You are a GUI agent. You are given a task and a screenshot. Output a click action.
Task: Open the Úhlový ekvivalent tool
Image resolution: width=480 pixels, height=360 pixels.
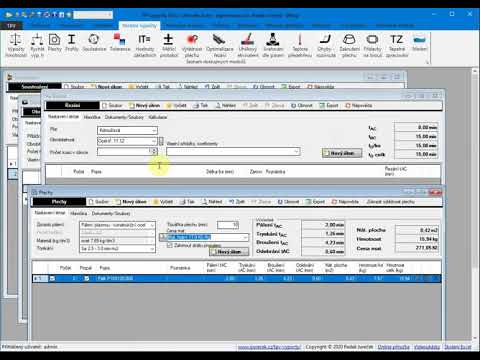coord(248,45)
